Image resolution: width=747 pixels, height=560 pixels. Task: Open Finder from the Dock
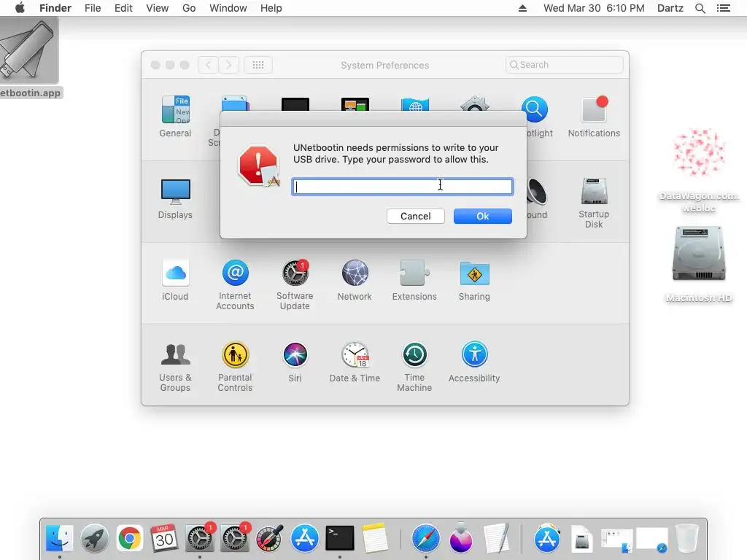tap(60, 539)
